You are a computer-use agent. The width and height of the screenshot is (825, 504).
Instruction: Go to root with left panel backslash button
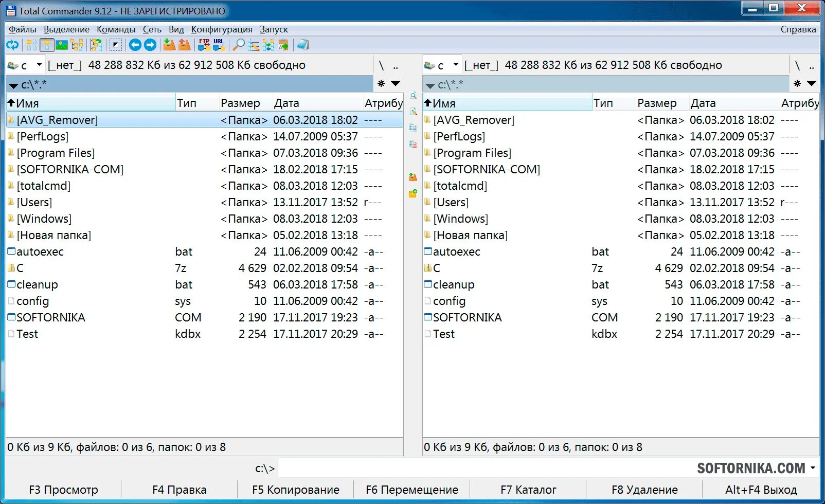point(381,66)
